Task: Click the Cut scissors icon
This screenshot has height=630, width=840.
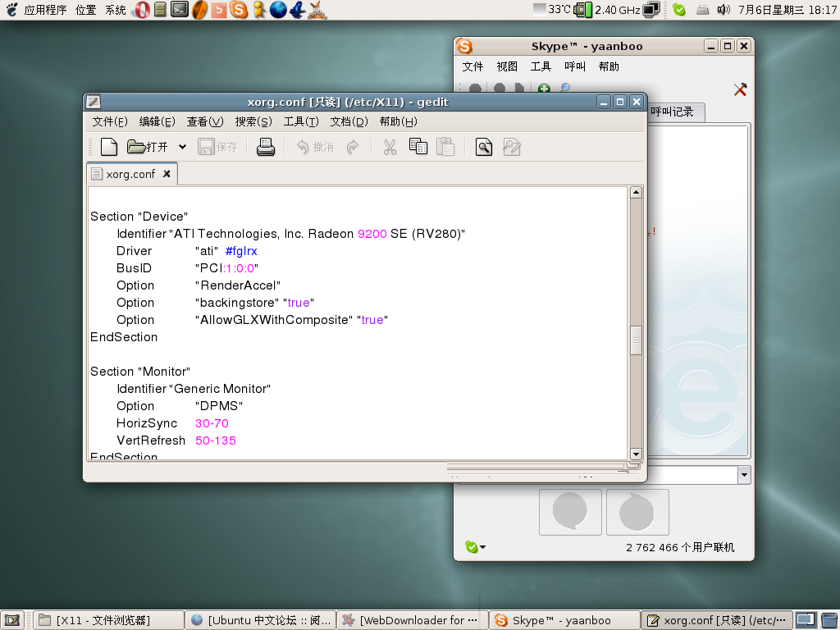Action: (x=390, y=147)
